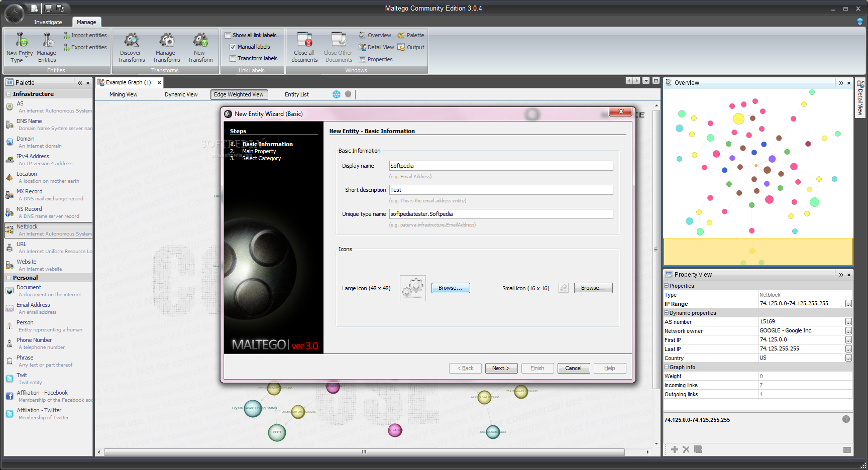
Task: Uncheck Manual labels
Action: (x=233, y=47)
